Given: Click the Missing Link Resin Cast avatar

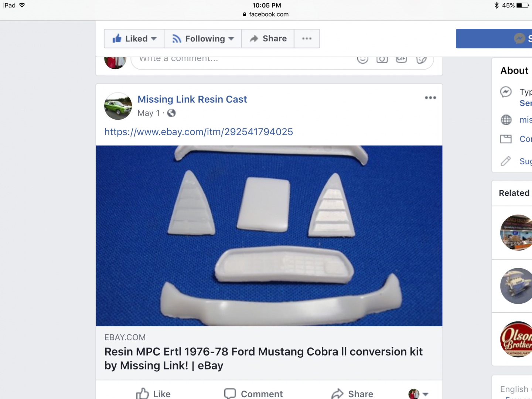Looking at the screenshot, I should tap(118, 106).
